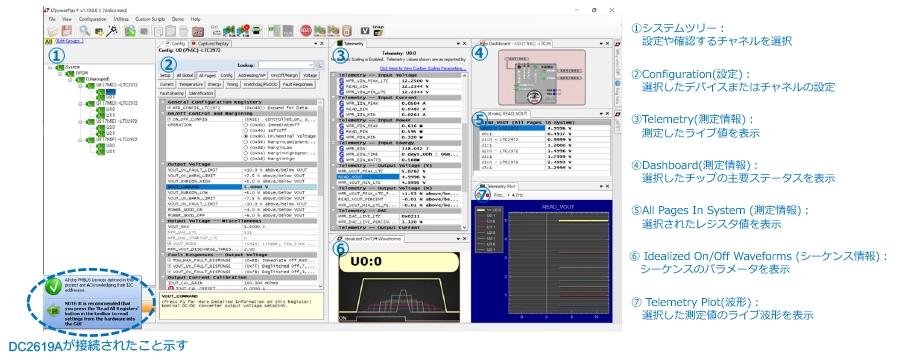Click the Fault Responses filter button
Image resolution: width=900 pixels, height=362 pixels.
(x=298, y=84)
